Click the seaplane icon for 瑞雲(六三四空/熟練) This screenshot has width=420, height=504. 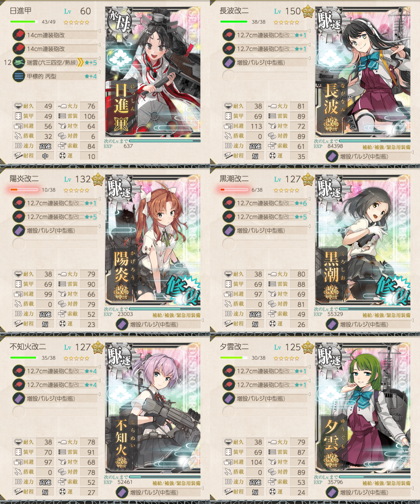point(19,63)
